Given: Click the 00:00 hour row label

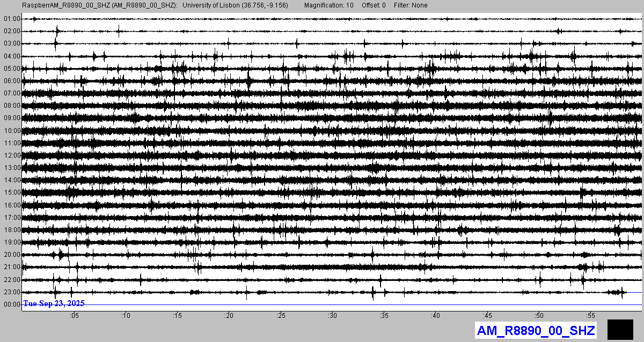Looking at the screenshot, I should [x=11, y=304].
